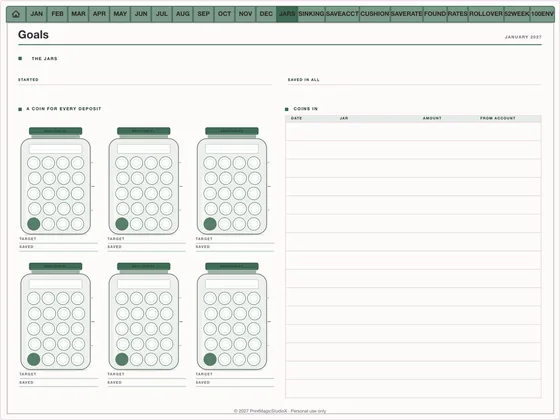Click the name box of first top-row jar
The image size is (560, 420).
pos(55,149)
